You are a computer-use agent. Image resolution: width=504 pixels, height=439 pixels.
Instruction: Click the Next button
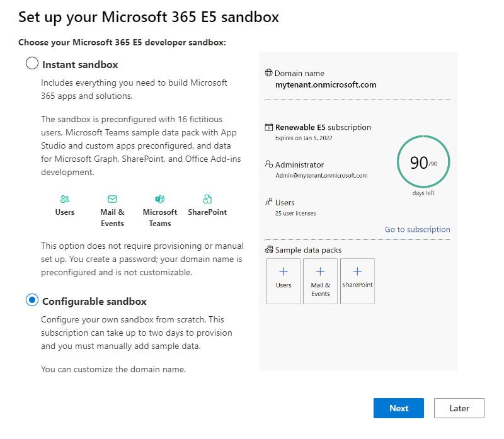(x=398, y=408)
